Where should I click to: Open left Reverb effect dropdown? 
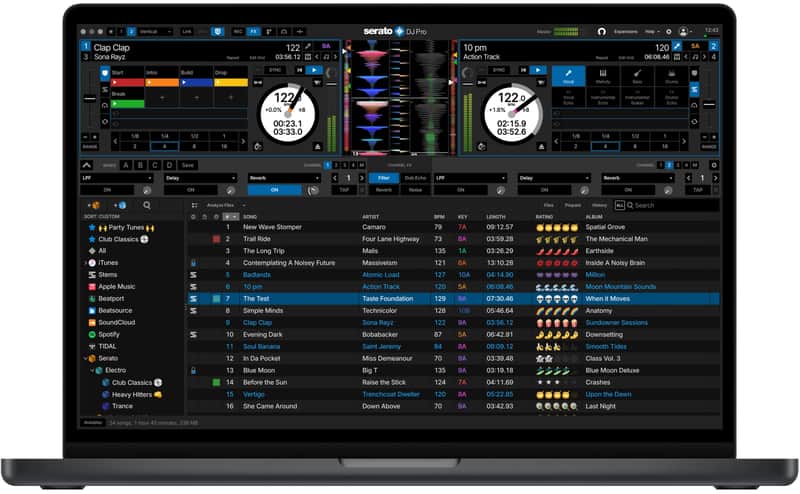tap(284, 178)
